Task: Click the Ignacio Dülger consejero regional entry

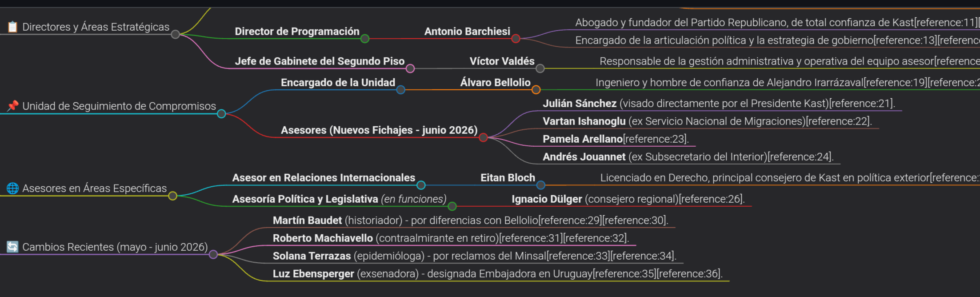Action: coord(628,199)
